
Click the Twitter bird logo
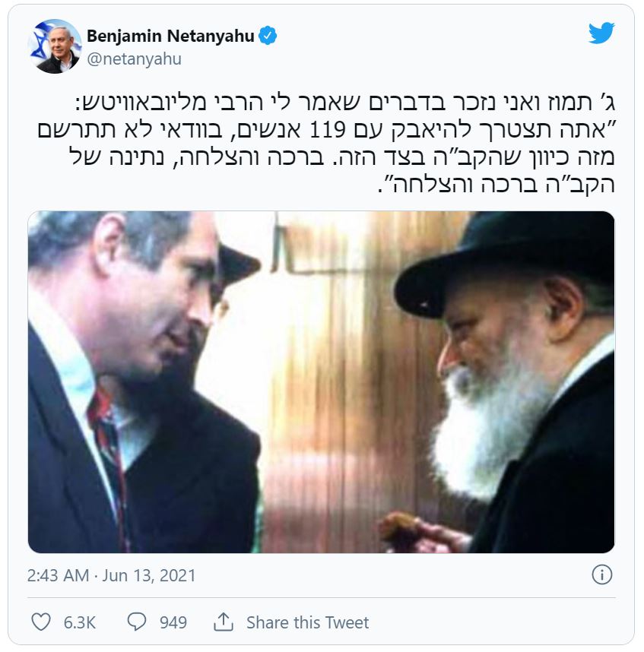tap(601, 33)
